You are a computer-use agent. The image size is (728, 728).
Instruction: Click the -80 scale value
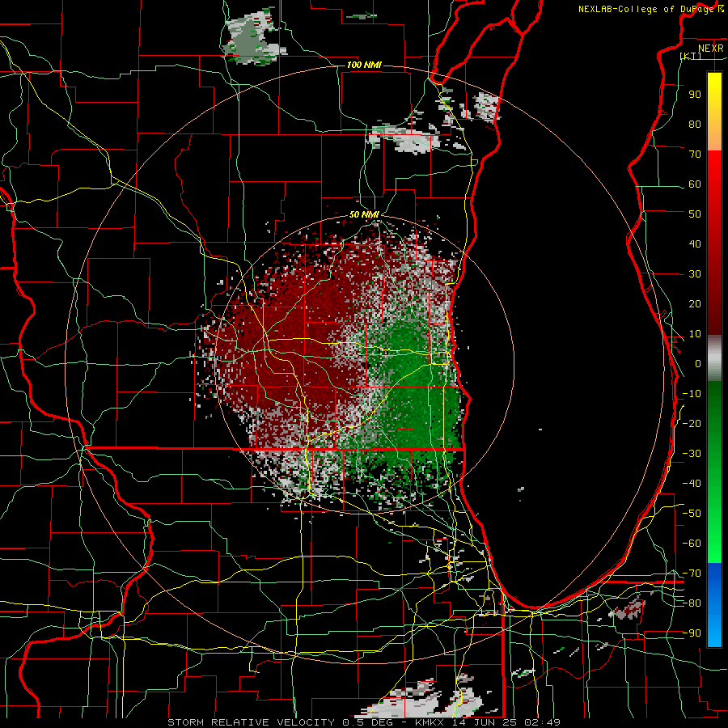tap(692, 603)
